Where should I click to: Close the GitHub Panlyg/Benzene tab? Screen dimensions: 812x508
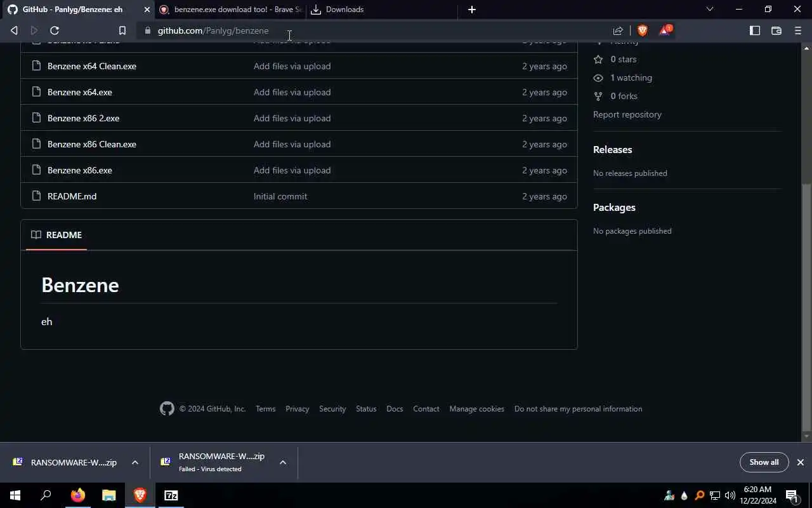click(x=147, y=10)
